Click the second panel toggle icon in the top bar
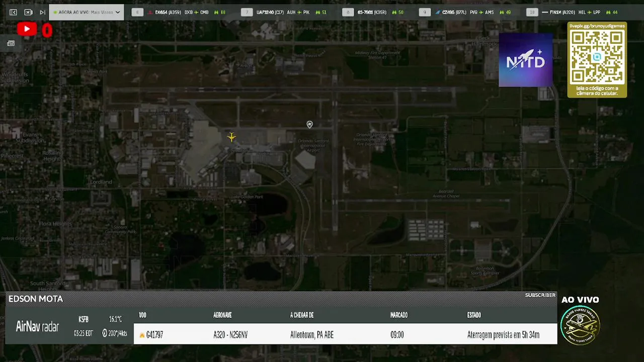This screenshot has height=362, width=644. click(x=29, y=12)
